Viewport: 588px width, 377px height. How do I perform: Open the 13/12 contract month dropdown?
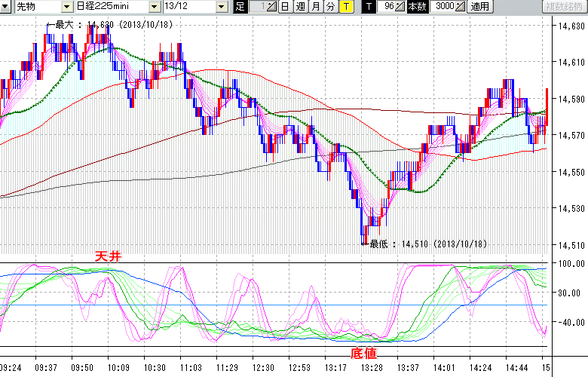pos(221,7)
